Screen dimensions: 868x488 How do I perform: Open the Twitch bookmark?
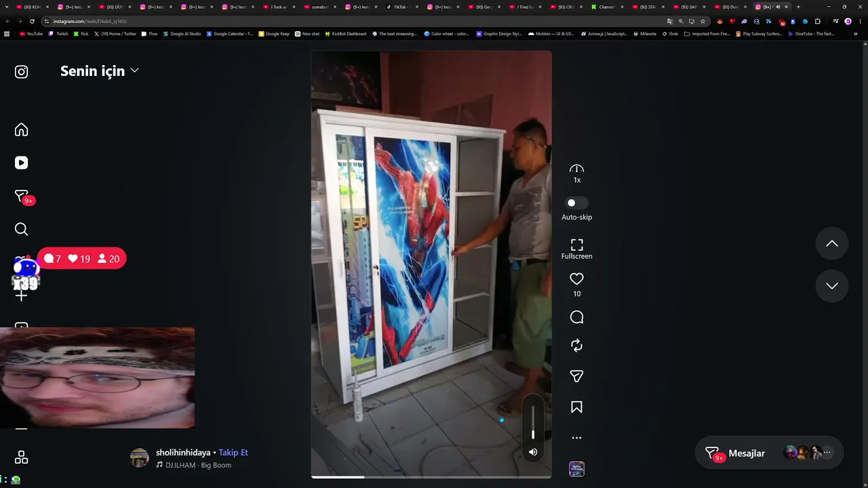pyautogui.click(x=58, y=34)
